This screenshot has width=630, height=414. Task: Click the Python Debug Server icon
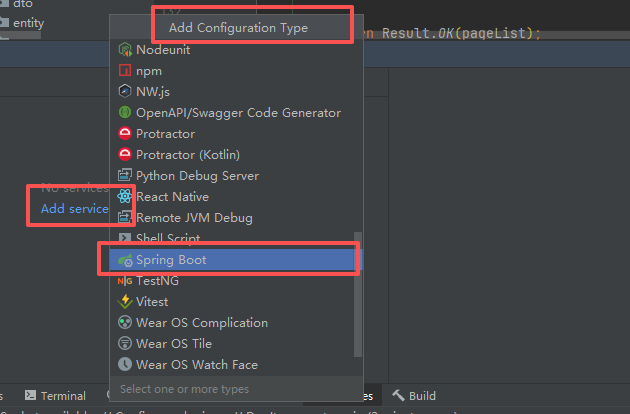click(x=125, y=175)
